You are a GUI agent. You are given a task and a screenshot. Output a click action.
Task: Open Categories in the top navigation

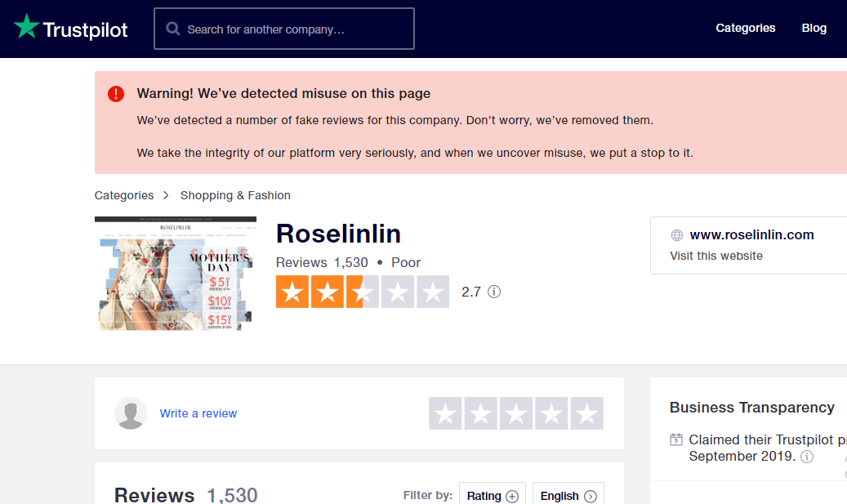746,28
